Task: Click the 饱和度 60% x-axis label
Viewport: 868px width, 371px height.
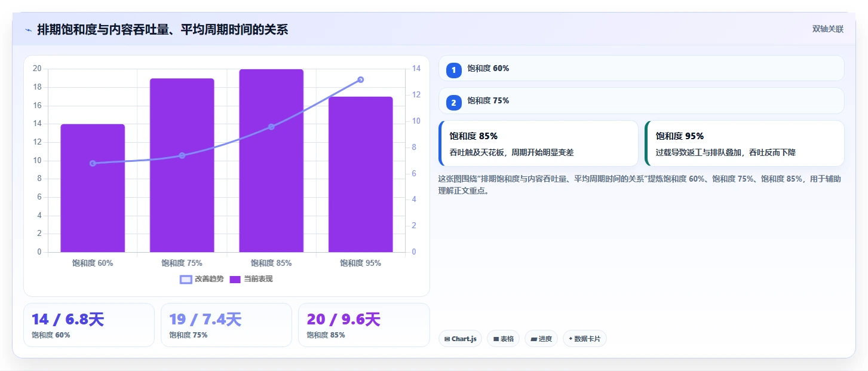Action: point(93,263)
